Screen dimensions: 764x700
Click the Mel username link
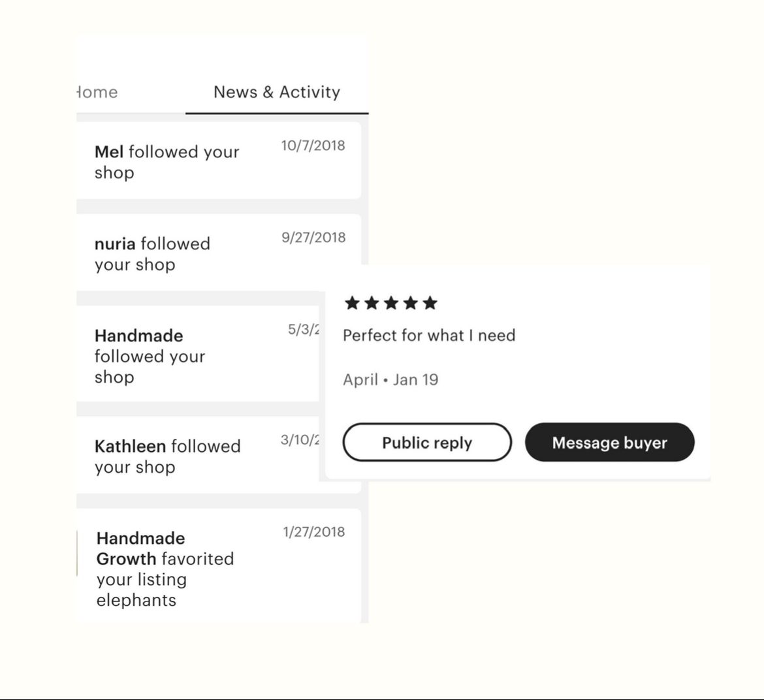point(109,151)
